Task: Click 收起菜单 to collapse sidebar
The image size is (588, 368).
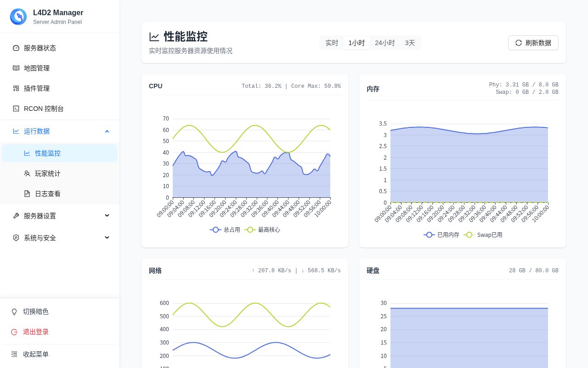Action: point(60,354)
